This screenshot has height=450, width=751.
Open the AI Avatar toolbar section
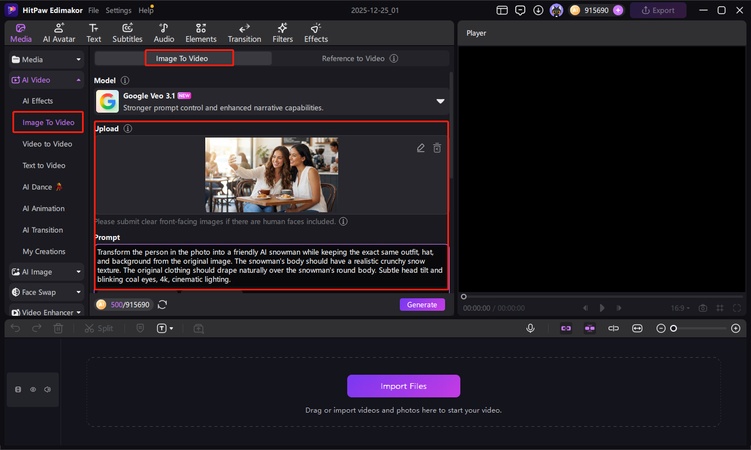[56, 33]
